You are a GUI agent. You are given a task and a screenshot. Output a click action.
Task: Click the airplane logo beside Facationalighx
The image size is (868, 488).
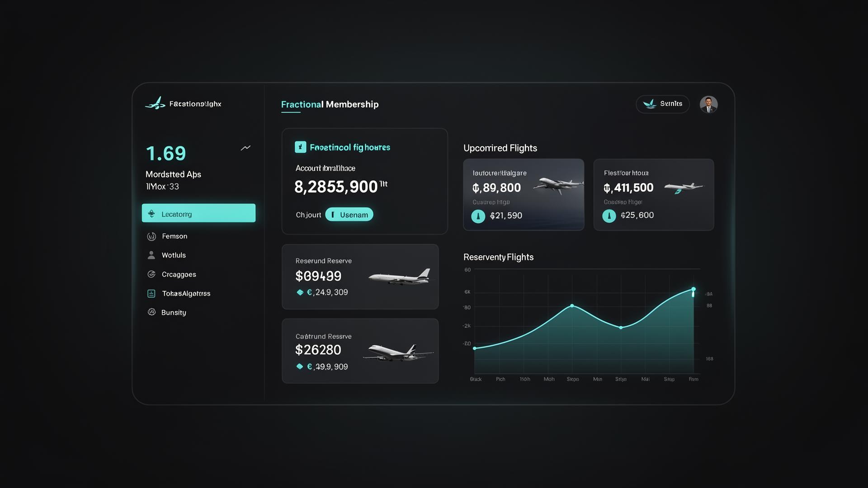(155, 103)
